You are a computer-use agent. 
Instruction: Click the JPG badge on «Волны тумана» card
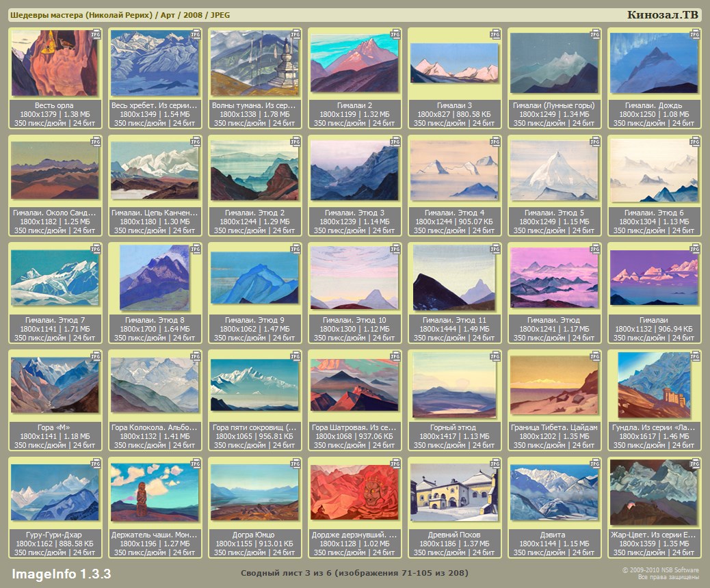point(295,34)
